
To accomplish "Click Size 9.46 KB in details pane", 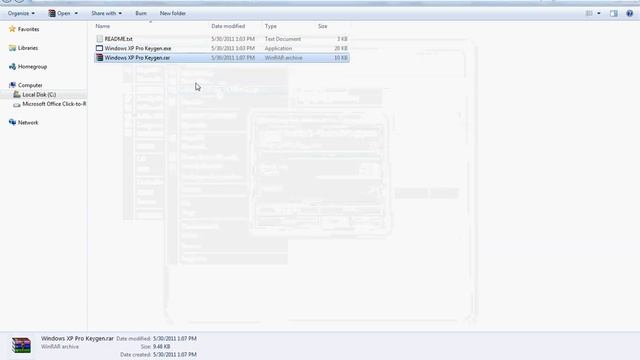I will point(162,347).
